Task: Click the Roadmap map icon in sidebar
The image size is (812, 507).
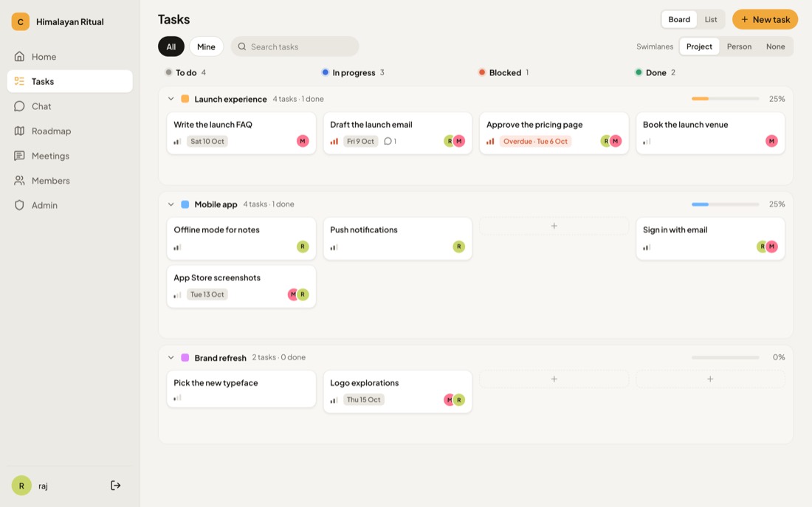Action: pos(19,131)
